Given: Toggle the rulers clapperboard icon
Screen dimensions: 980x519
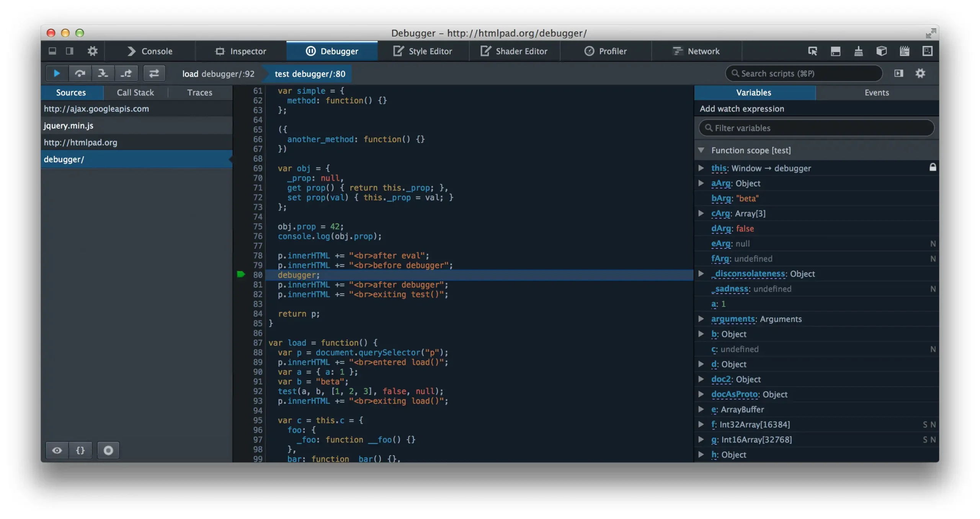Looking at the screenshot, I should click(904, 51).
